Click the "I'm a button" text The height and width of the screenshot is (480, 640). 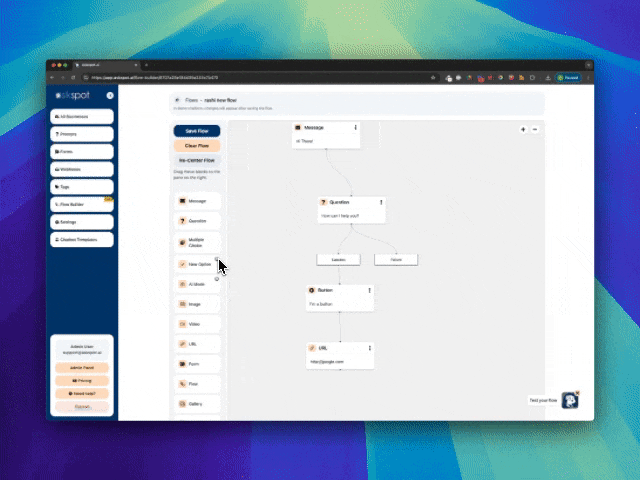[321, 304]
